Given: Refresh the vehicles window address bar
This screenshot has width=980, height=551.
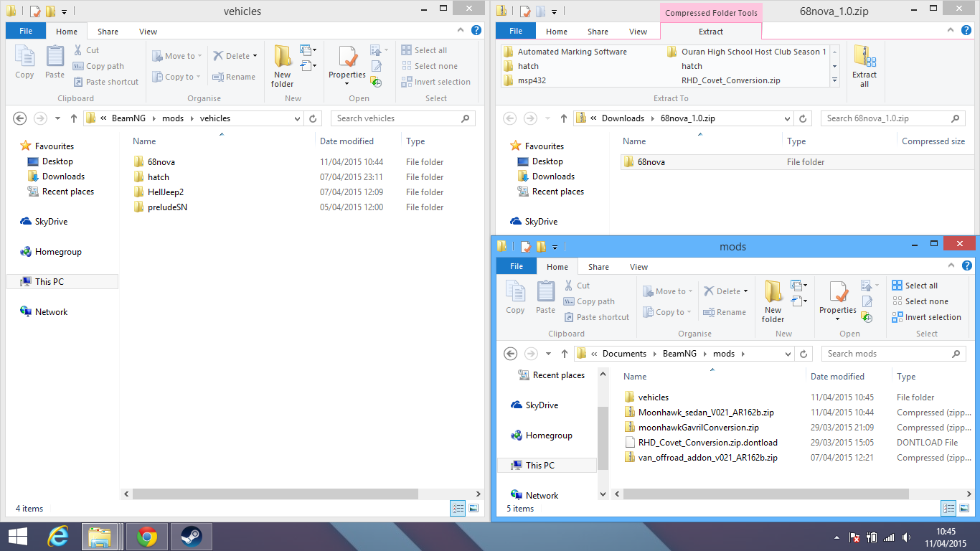Looking at the screenshot, I should coord(313,118).
